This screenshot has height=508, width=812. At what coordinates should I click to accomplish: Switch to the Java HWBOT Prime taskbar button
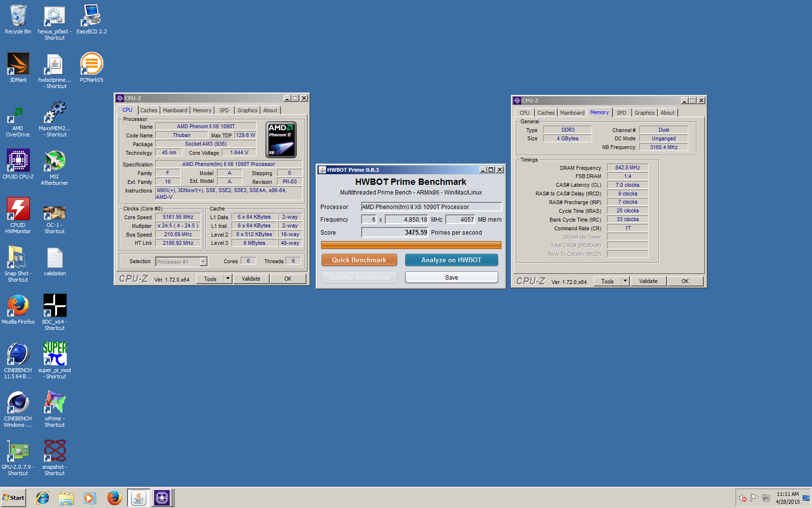[139, 497]
